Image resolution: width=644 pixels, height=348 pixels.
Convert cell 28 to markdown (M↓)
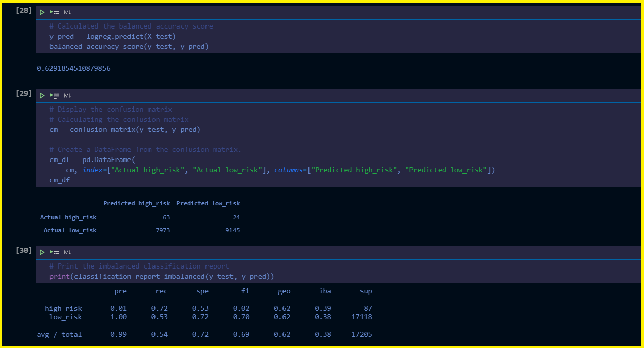[x=67, y=12]
